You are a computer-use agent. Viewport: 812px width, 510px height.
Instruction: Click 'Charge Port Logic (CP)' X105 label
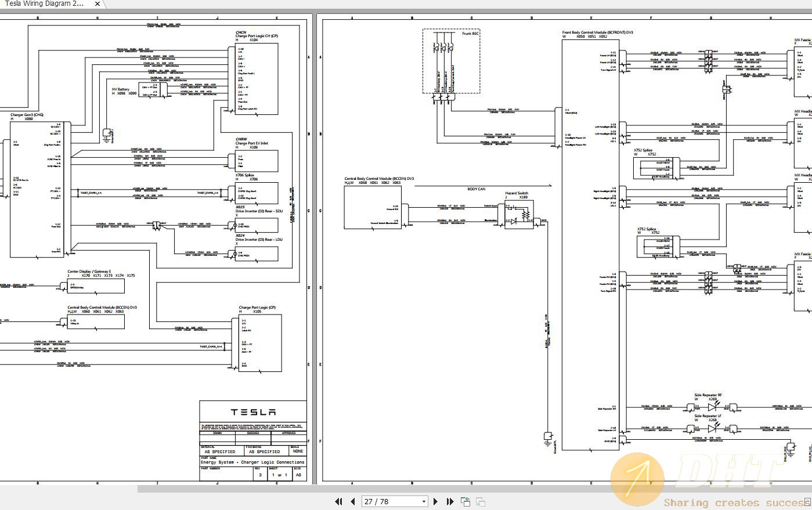pos(257,308)
